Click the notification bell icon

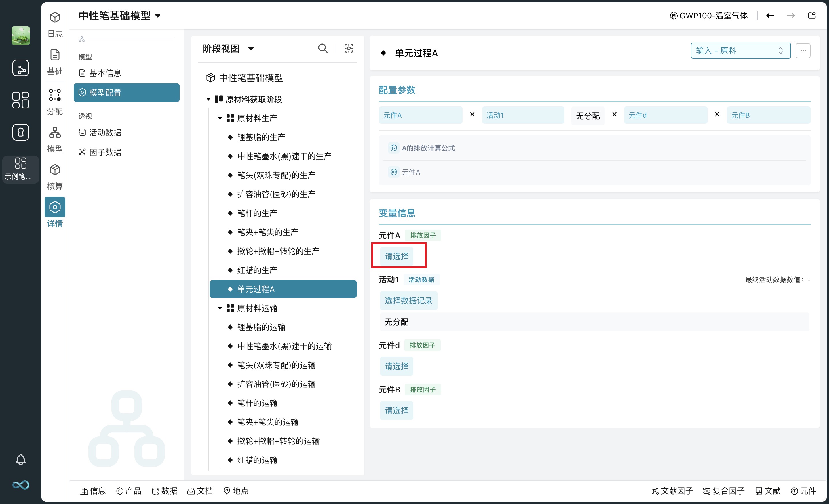20,459
